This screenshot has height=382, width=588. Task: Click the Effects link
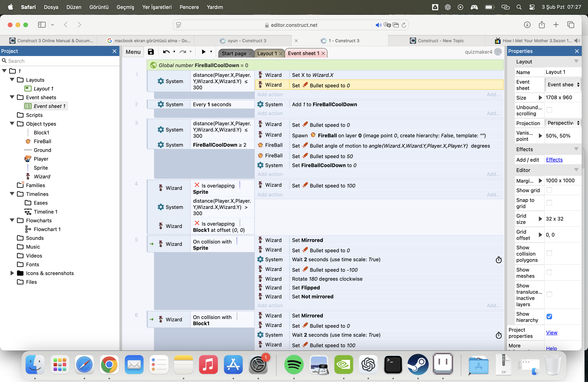[x=554, y=160]
